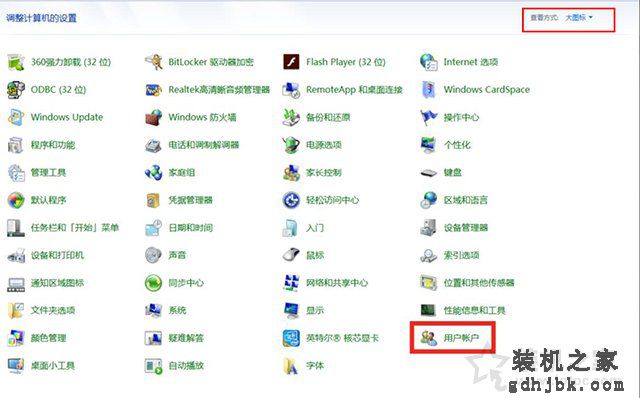
Task: Click the 设备和打印机 link
Action: tap(57, 255)
